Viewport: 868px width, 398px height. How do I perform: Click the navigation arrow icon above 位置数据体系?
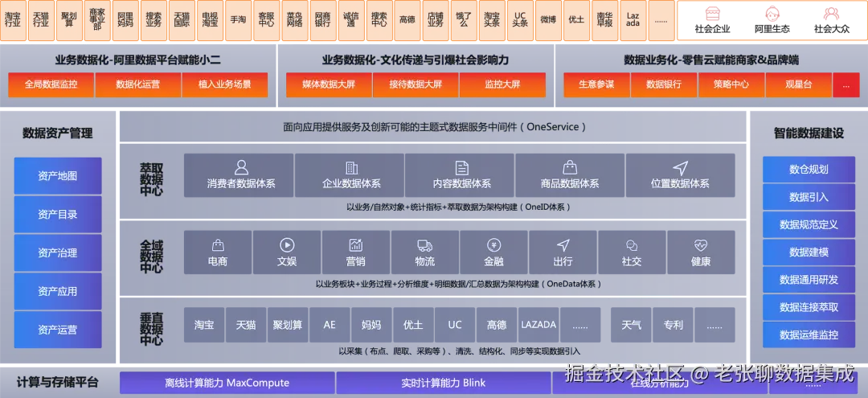coord(681,168)
